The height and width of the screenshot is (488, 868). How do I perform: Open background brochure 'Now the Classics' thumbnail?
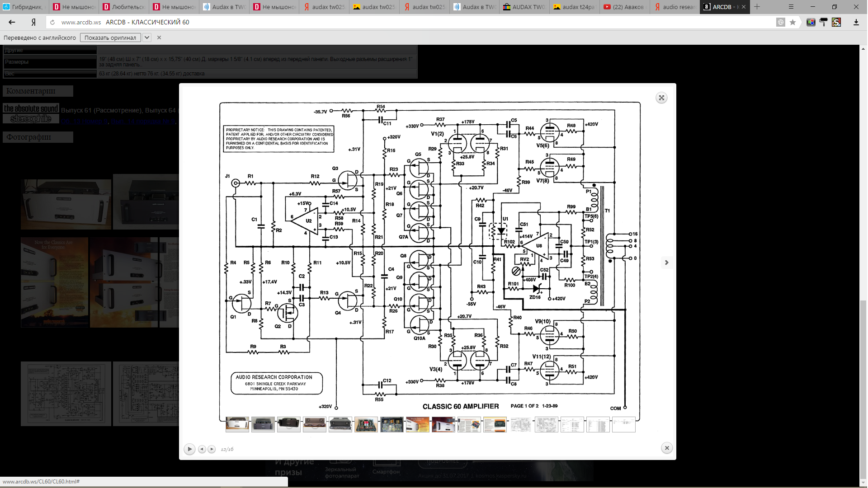pos(54,282)
